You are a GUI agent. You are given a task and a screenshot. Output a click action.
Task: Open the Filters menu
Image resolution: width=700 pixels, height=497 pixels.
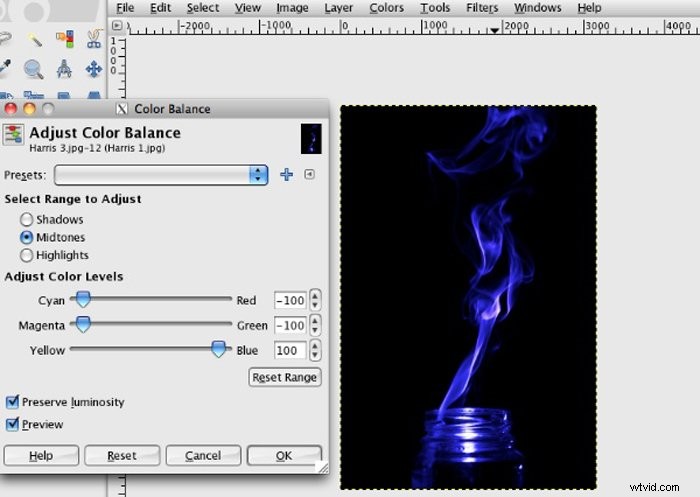(482, 8)
